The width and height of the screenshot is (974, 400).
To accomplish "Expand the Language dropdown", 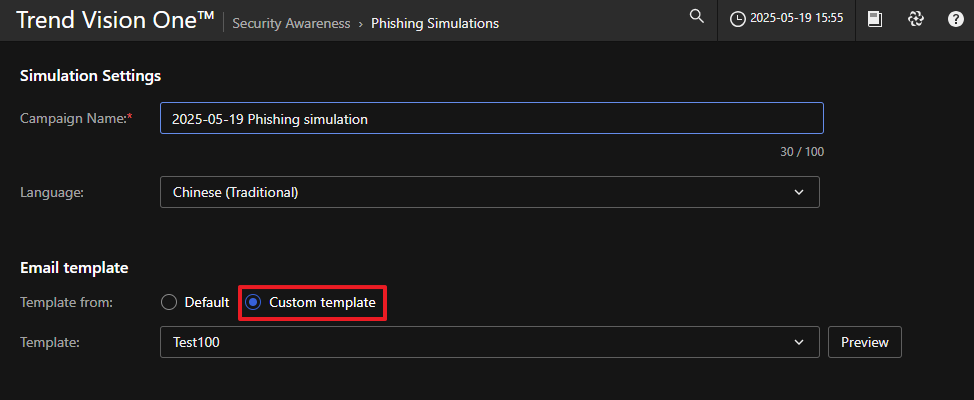I will pyautogui.click(x=489, y=192).
